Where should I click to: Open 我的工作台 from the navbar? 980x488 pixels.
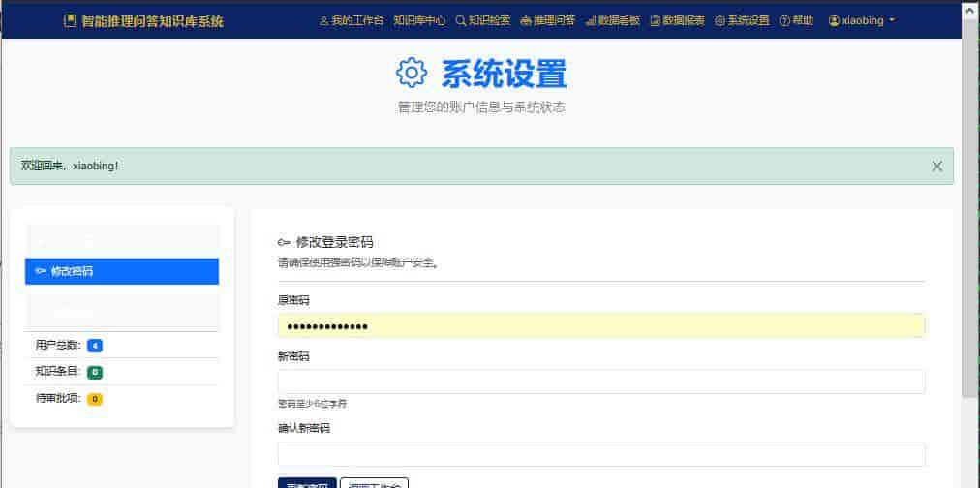click(x=352, y=20)
